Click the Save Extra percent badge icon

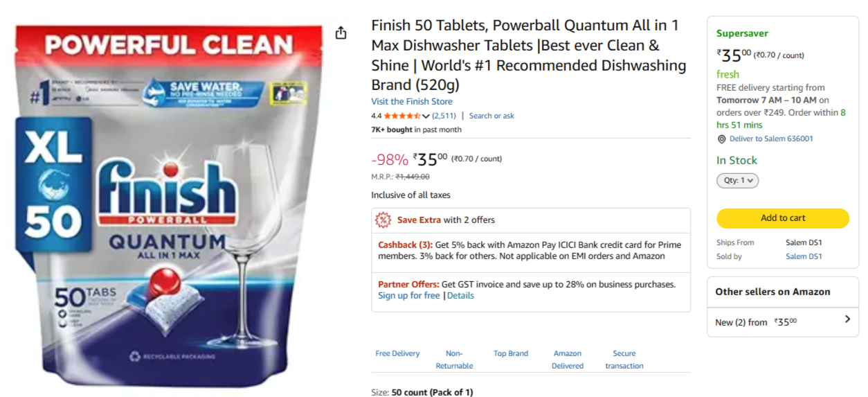pyautogui.click(x=383, y=220)
